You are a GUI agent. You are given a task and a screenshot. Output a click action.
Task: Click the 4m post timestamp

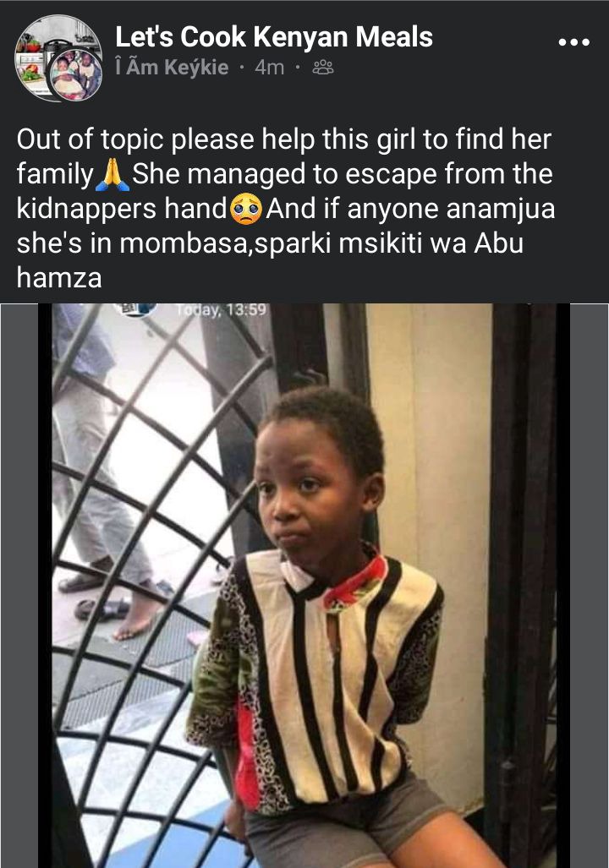[269, 68]
